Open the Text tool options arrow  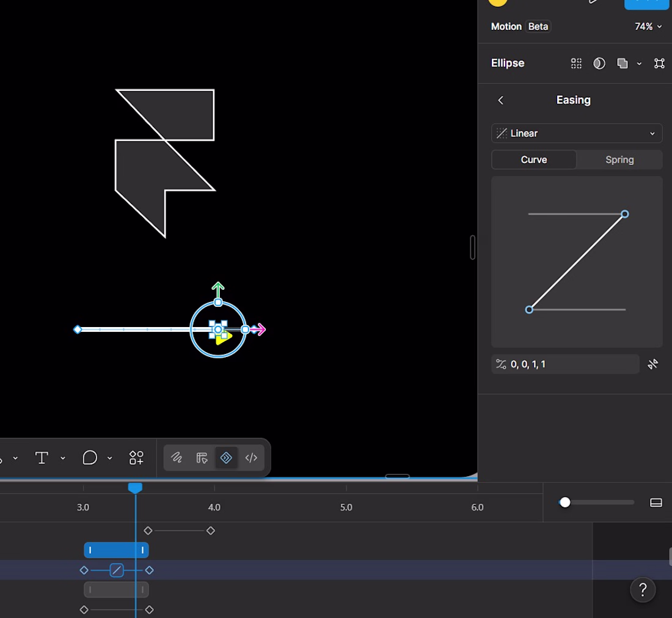pos(63,458)
